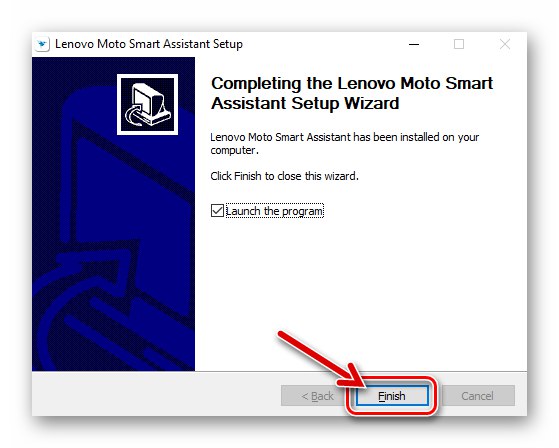Click the red arrow pointing to Finish
The height and width of the screenshot is (448, 559).
tap(321, 360)
